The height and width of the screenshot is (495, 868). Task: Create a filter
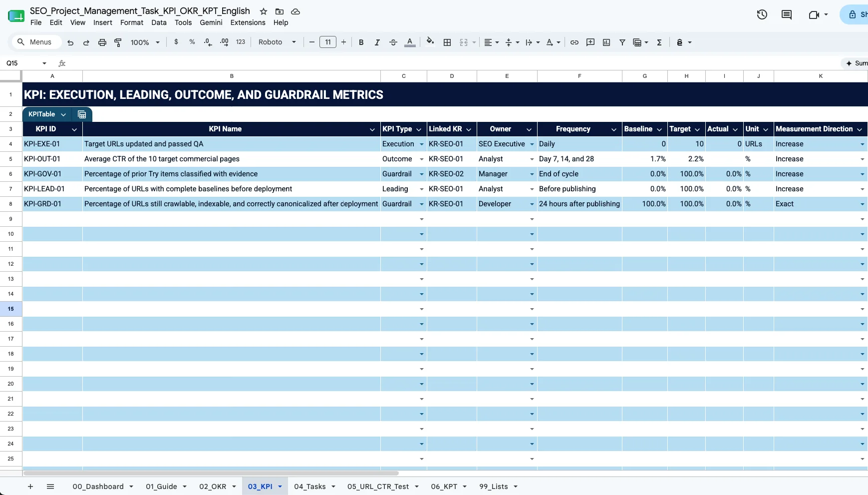(622, 42)
